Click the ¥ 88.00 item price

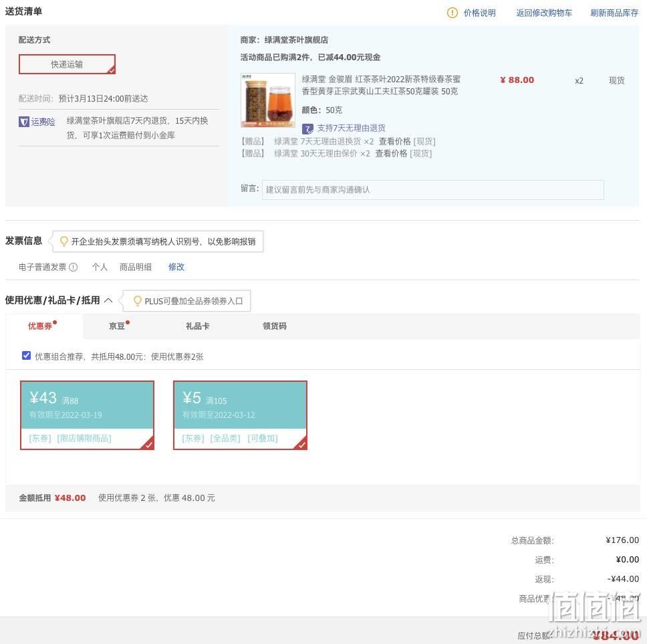[517, 80]
